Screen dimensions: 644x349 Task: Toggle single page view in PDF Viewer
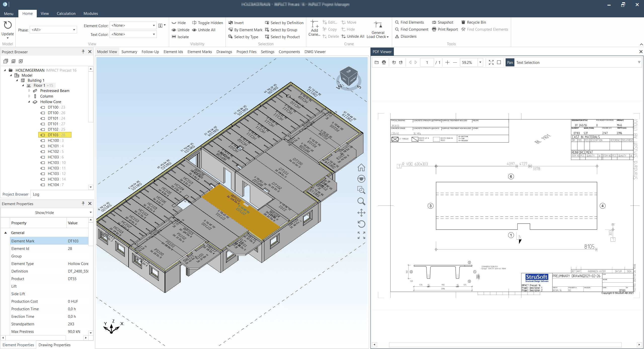coord(499,62)
